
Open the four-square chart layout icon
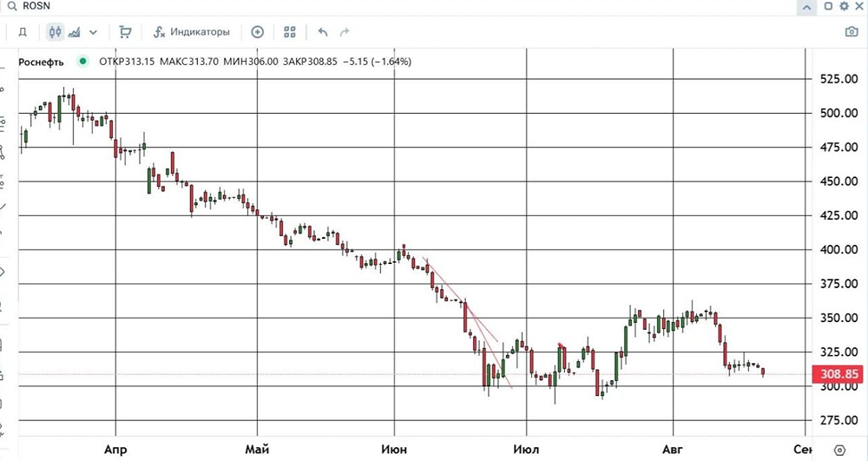[x=290, y=32]
